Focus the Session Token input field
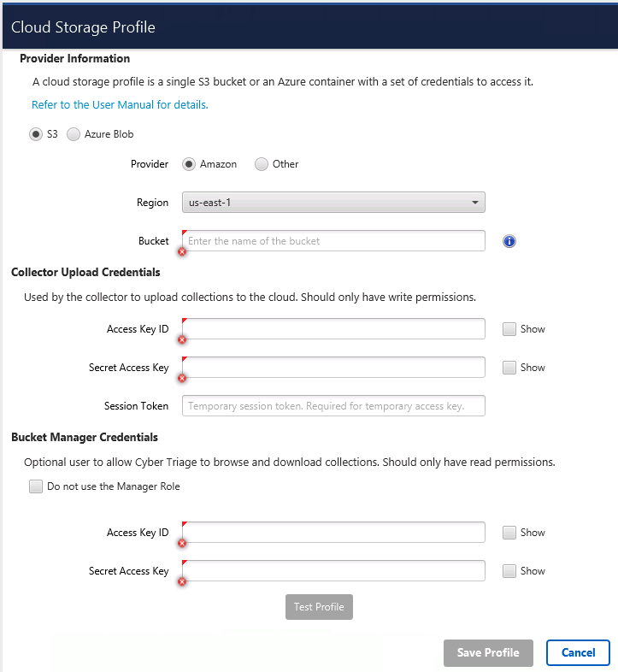This screenshot has height=672, width=618. 333,406
